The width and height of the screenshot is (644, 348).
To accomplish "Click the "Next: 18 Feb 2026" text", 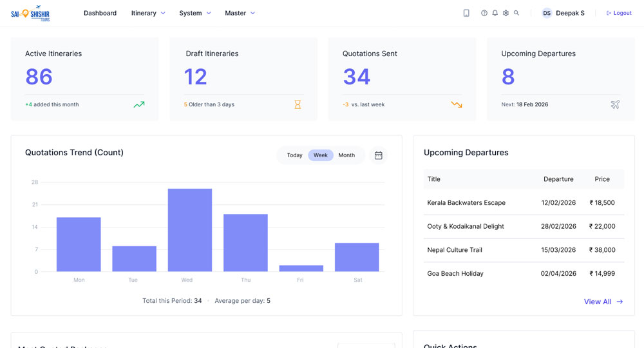I will point(524,104).
